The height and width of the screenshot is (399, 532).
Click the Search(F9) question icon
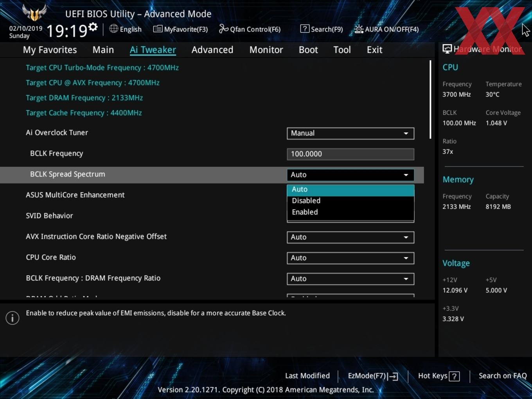(305, 29)
